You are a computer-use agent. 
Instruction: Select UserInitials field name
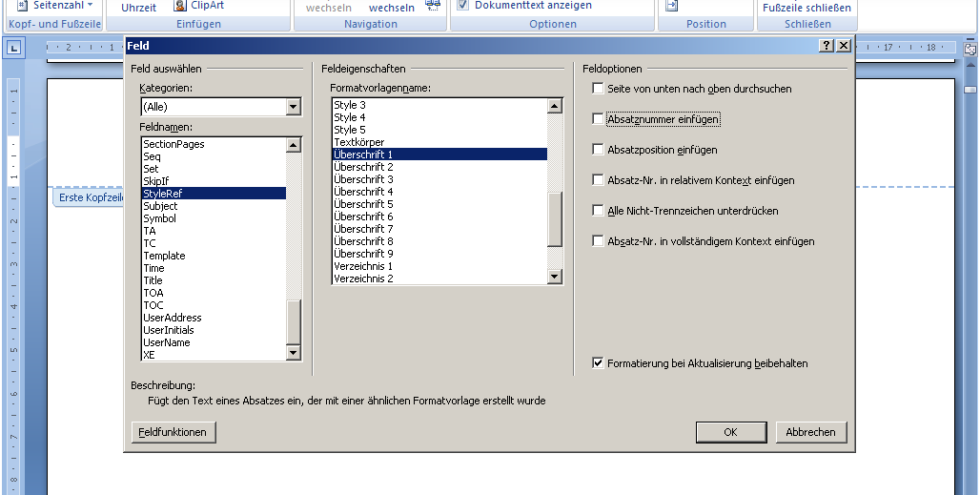pyautogui.click(x=214, y=330)
